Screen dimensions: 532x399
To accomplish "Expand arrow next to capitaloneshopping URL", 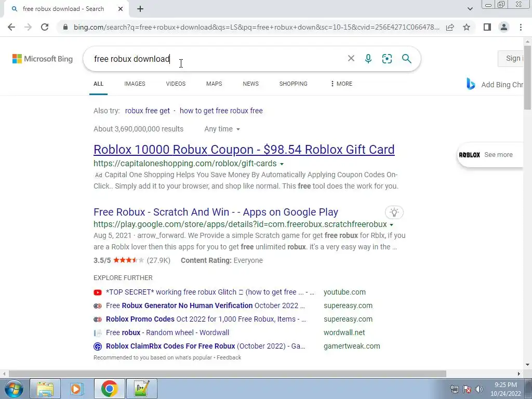I will pos(282,164).
